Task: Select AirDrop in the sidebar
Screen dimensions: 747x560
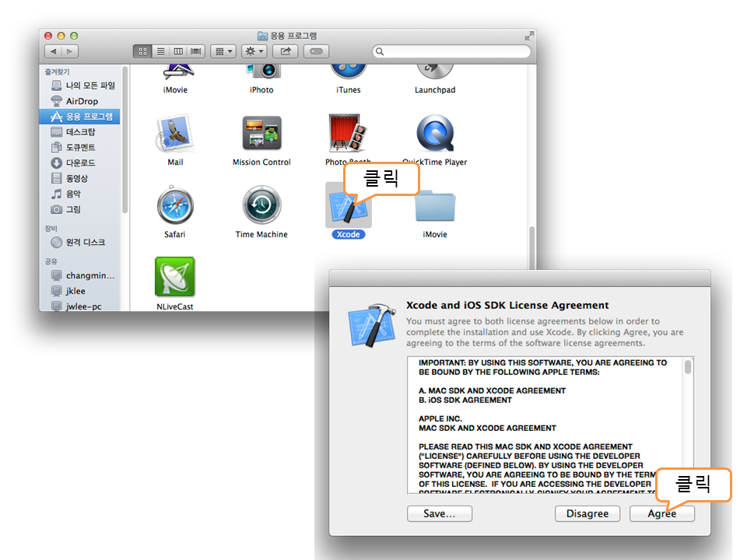Action: click(x=82, y=101)
